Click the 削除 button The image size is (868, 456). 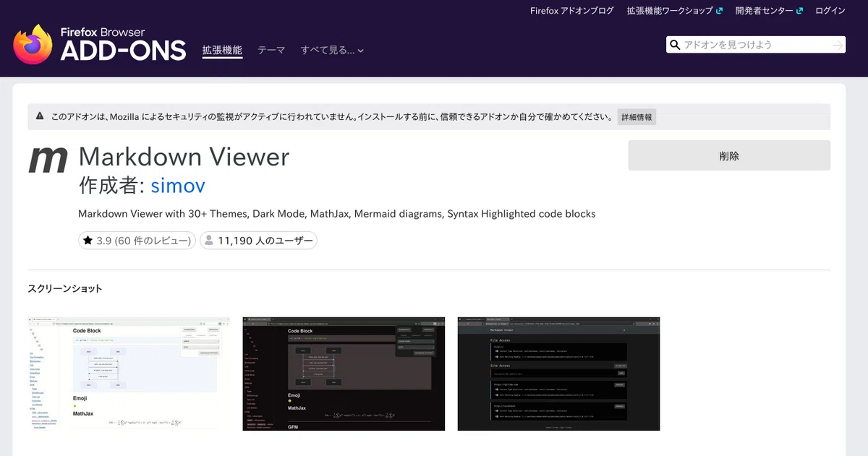tap(729, 155)
